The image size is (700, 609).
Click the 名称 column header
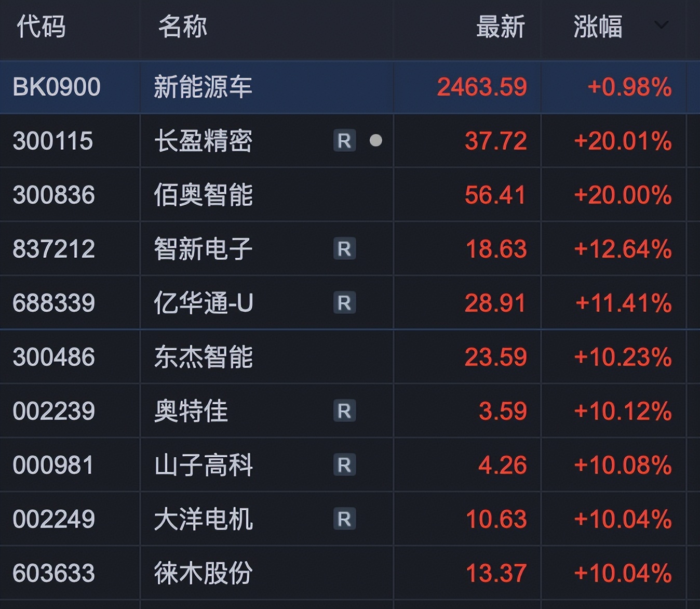[x=182, y=26]
